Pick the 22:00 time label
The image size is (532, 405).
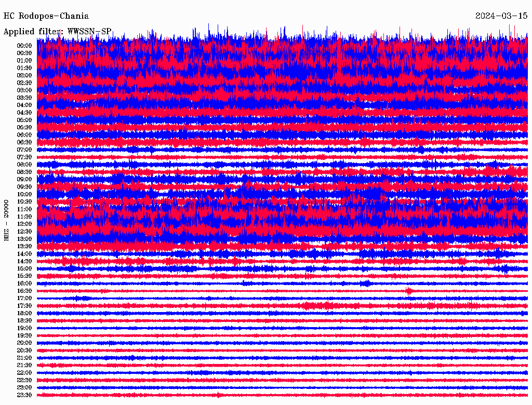point(24,373)
